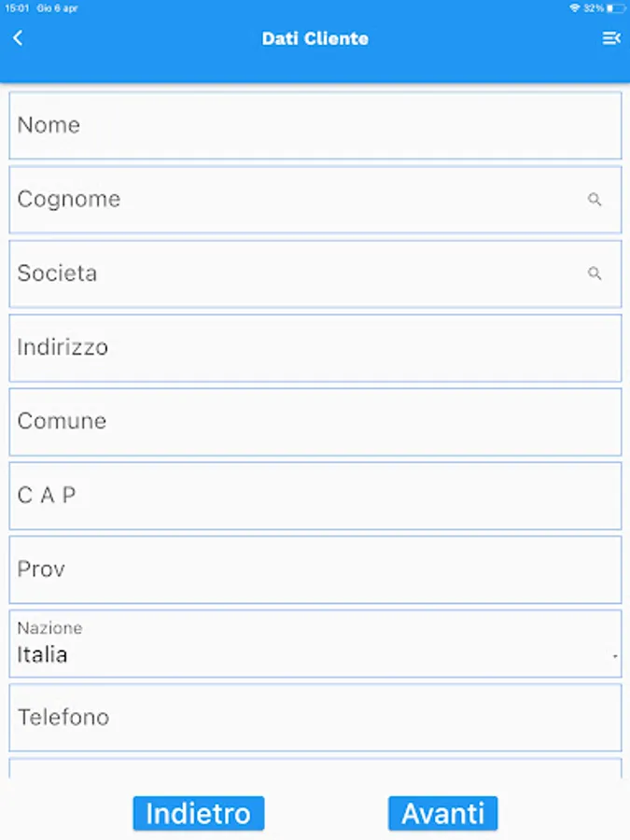Image resolution: width=630 pixels, height=840 pixels.
Task: Select the Telefono input field
Action: (315, 717)
